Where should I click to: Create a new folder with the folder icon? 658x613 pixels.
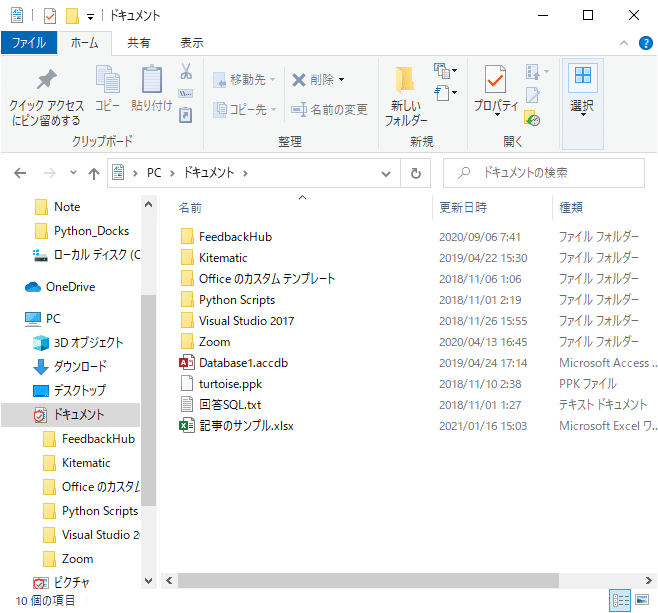coord(405,79)
